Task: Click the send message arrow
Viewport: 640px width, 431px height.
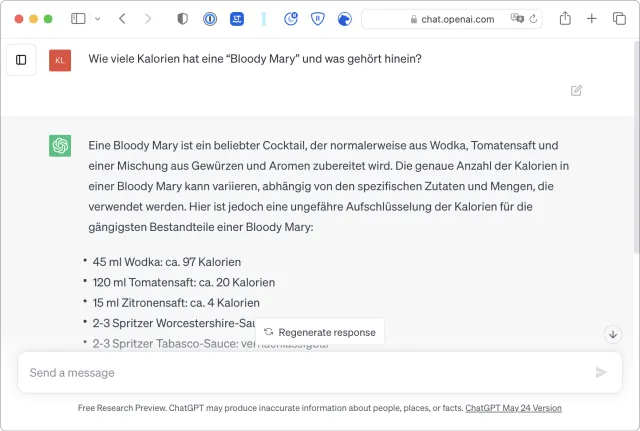Action: [x=601, y=372]
